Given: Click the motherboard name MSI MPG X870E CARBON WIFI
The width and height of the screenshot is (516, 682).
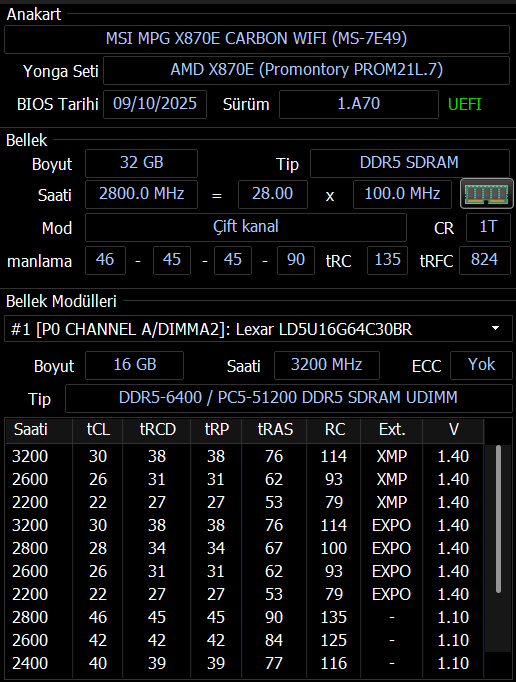Looking at the screenshot, I should pyautogui.click(x=257, y=39).
